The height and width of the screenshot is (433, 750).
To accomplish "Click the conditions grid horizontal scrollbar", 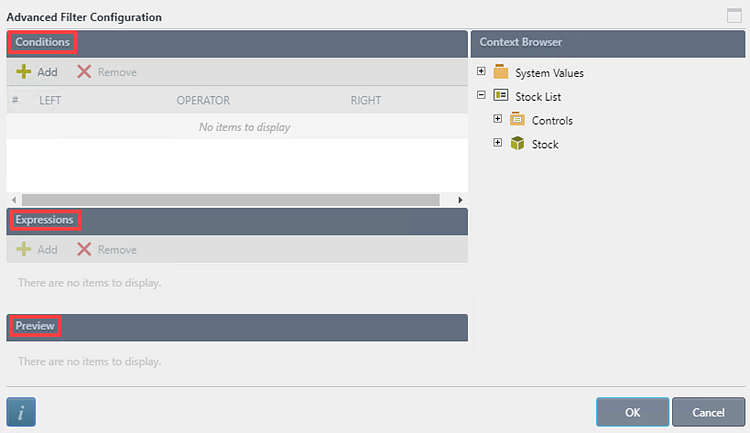I will click(230, 200).
